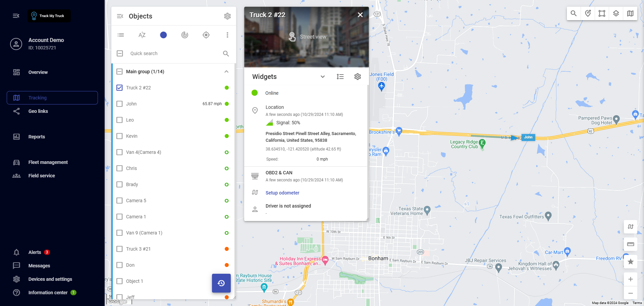This screenshot has width=644, height=306.
Task: Uncheck the Truck 2 #22 checkbox
Action: 119,88
